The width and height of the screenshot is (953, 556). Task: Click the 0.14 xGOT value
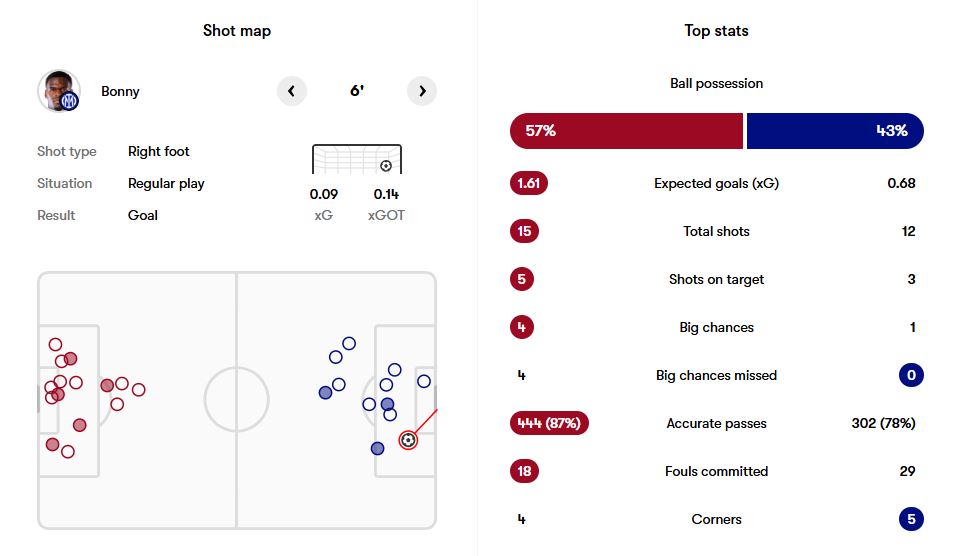tap(386, 194)
